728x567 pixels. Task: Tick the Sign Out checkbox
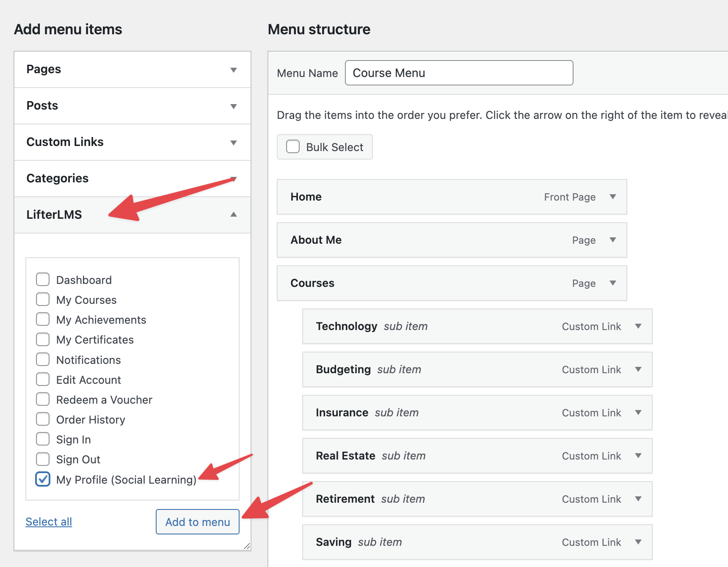43,459
